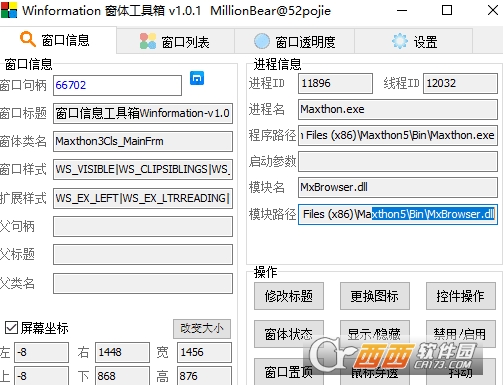The width and height of the screenshot is (503, 385).
Task: Click the 模块路径 field with selected text
Action: 398,214
